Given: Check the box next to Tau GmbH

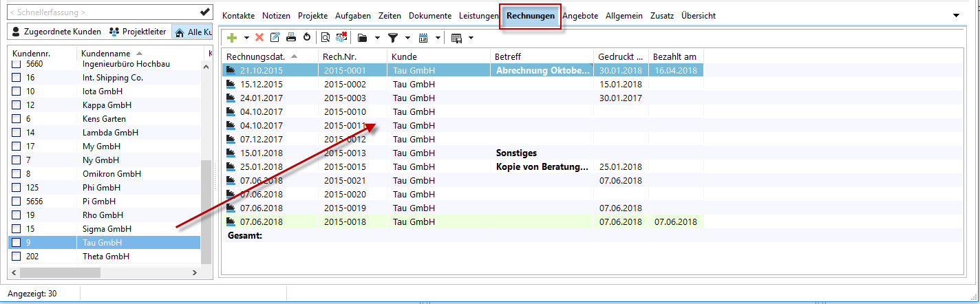Looking at the screenshot, I should point(17,243).
